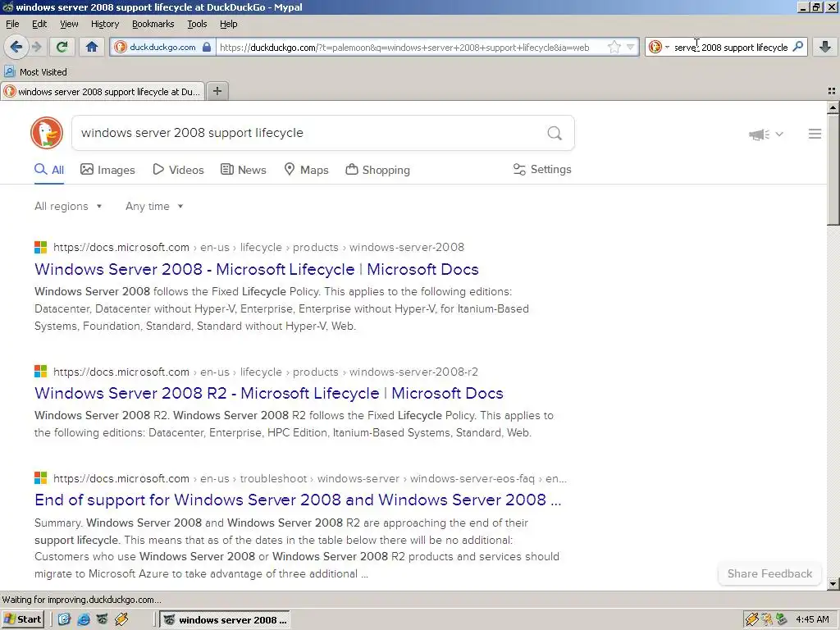This screenshot has height=630, width=840.
Task: Expand the All regions filter
Action: tap(68, 206)
